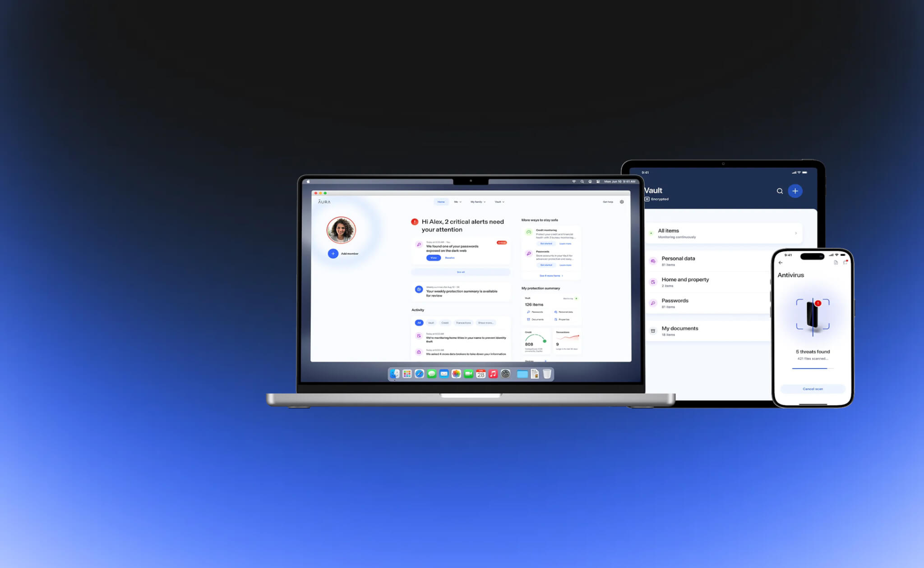
Task: Switch to the Home tab
Action: [x=441, y=202]
